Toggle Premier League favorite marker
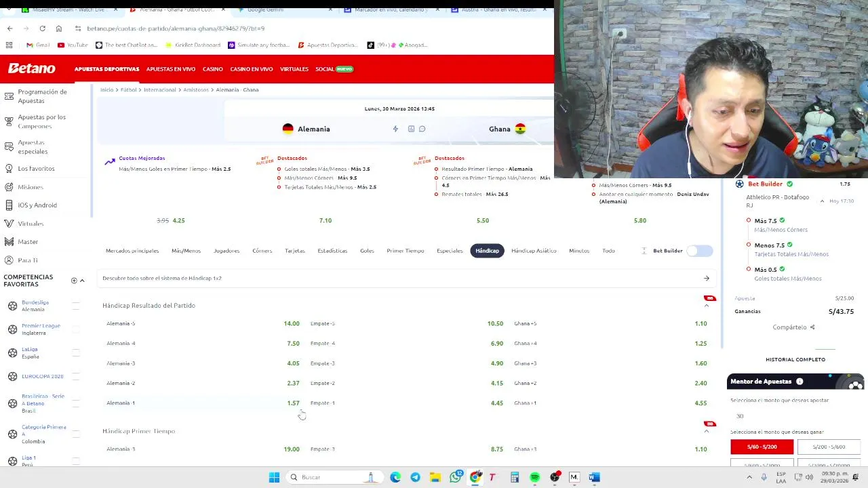The width and height of the screenshot is (868, 488). tap(76, 329)
